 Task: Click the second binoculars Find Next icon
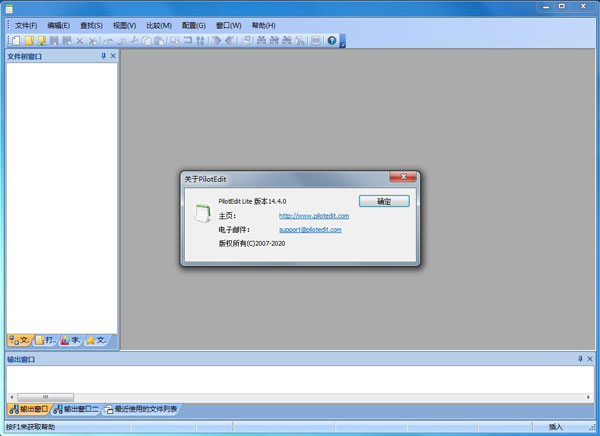point(274,40)
